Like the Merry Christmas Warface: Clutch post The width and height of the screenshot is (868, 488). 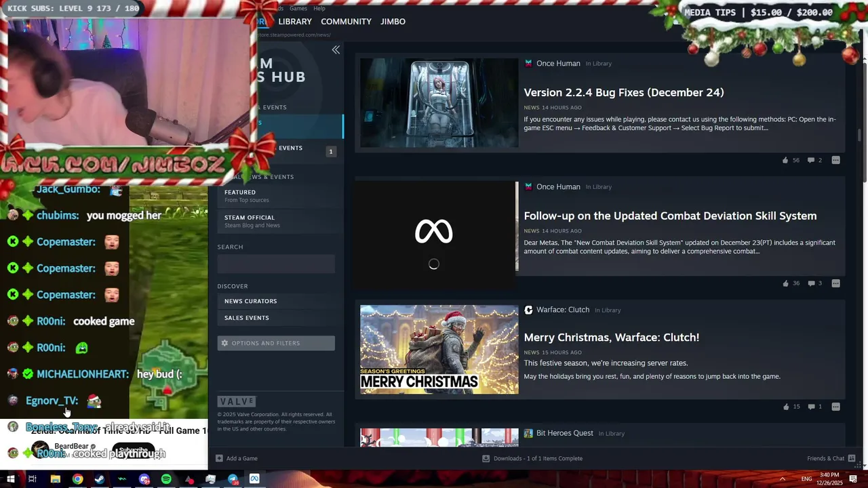tap(786, 407)
